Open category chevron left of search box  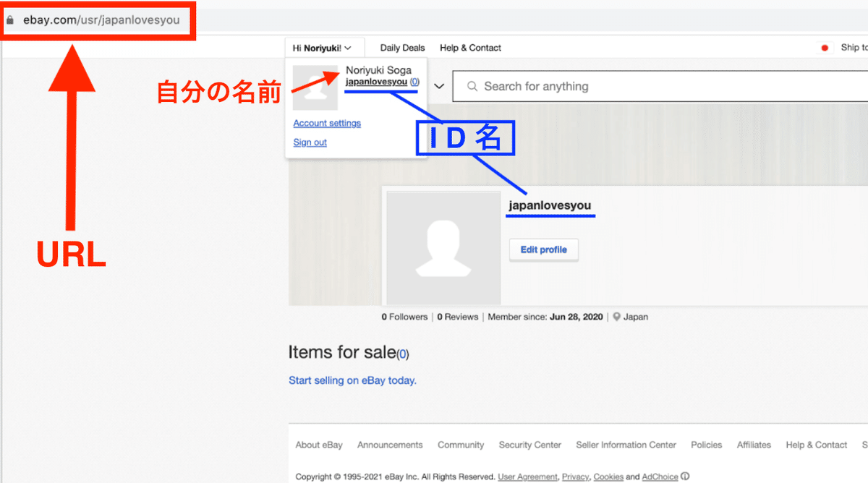[438, 86]
